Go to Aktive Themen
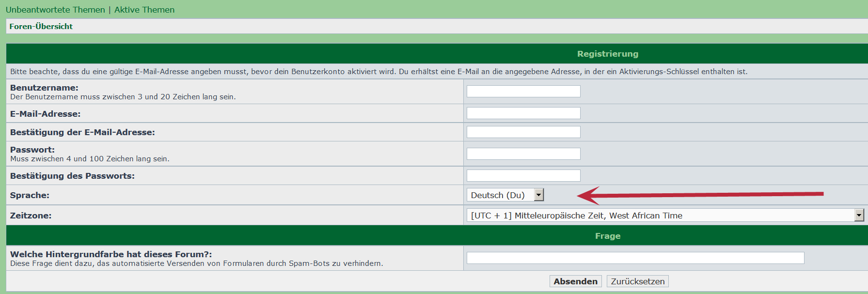 144,10
